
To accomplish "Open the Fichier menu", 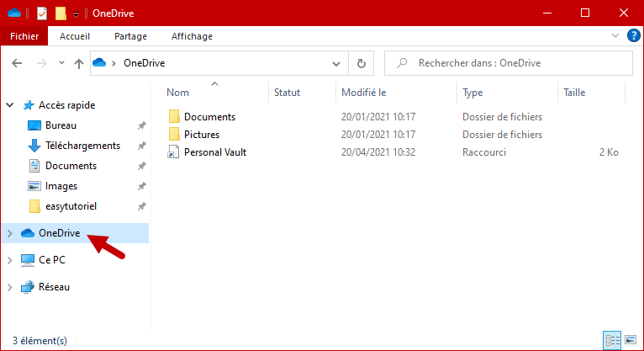I will coord(24,36).
